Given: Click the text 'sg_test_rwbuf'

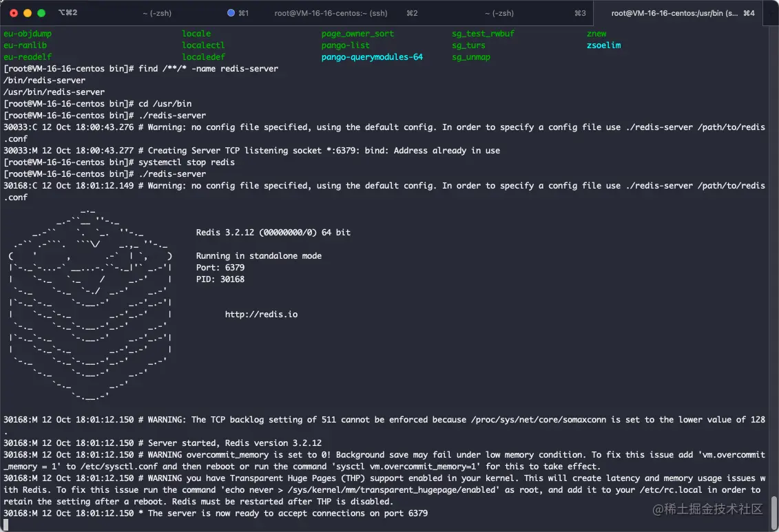Looking at the screenshot, I should [483, 33].
